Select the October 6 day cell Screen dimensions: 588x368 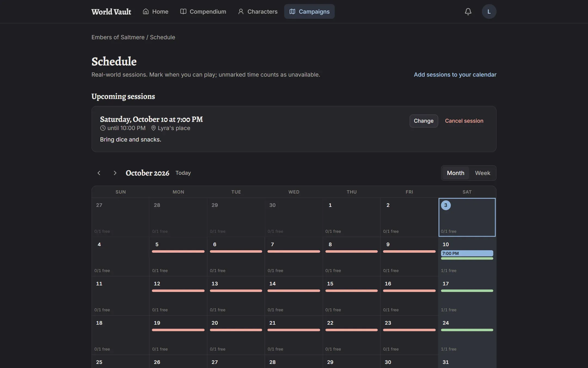(236, 257)
